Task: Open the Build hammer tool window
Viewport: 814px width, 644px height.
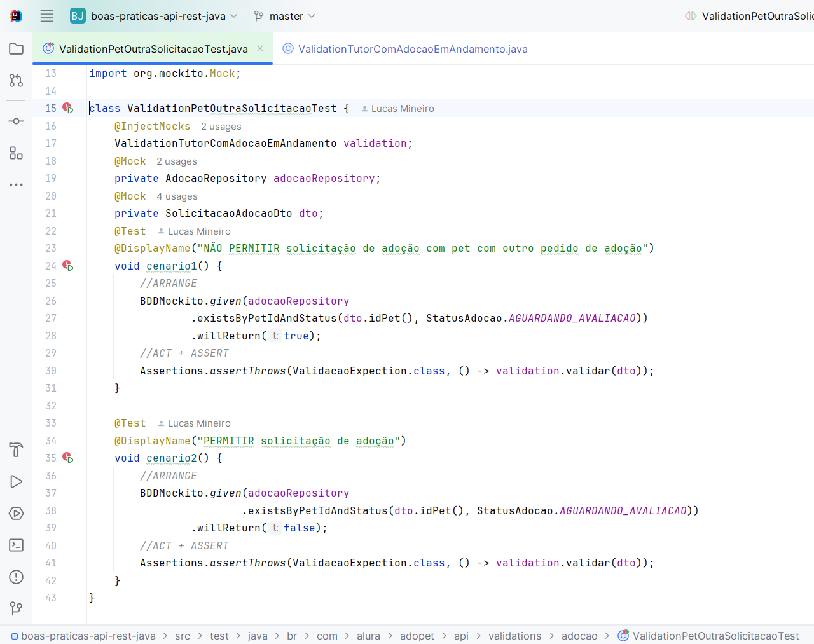Action: (17, 450)
